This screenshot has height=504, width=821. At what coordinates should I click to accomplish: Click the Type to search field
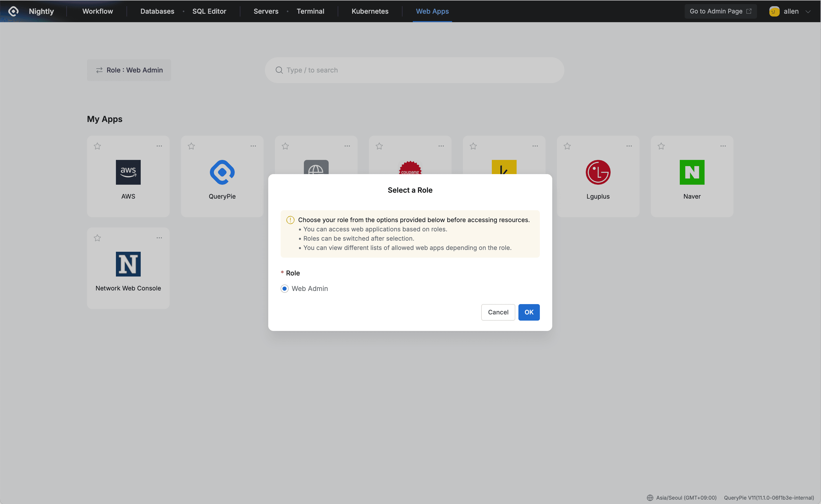click(x=400, y=70)
